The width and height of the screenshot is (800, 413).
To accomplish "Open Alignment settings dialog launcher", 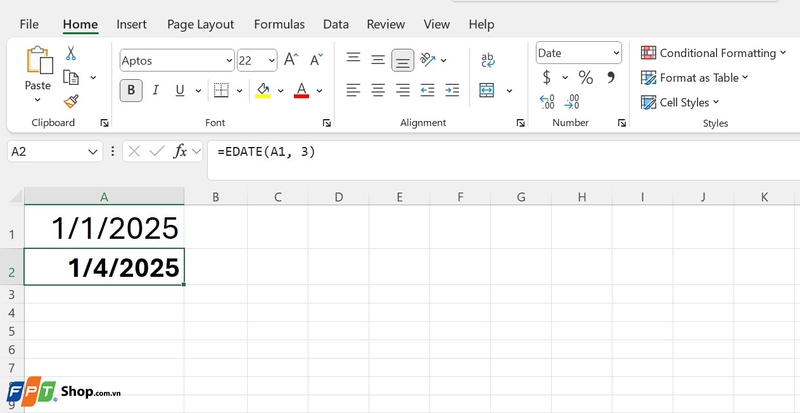I will pos(520,123).
